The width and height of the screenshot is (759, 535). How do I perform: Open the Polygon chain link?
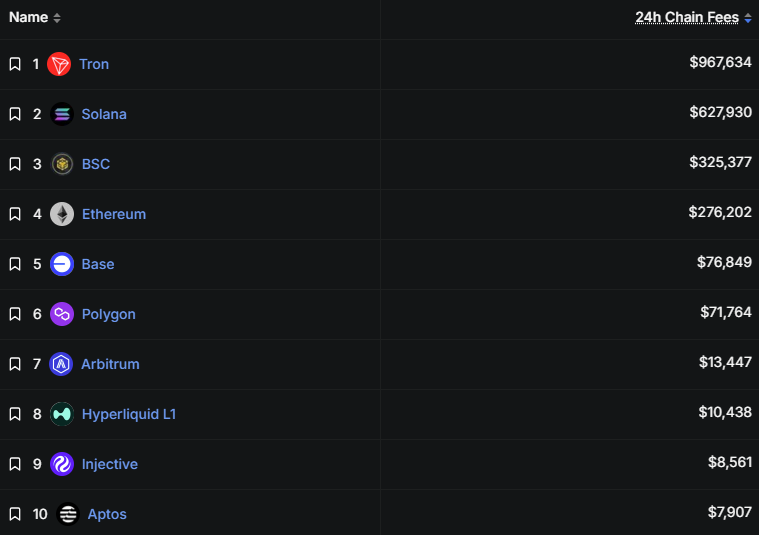pos(108,314)
